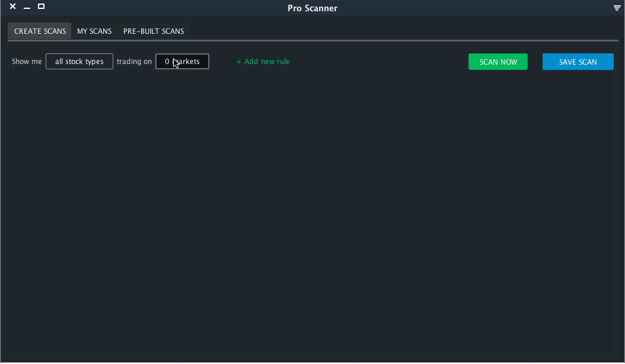Image resolution: width=625 pixels, height=364 pixels.
Task: Start a scan with the green button
Action: click(x=498, y=61)
